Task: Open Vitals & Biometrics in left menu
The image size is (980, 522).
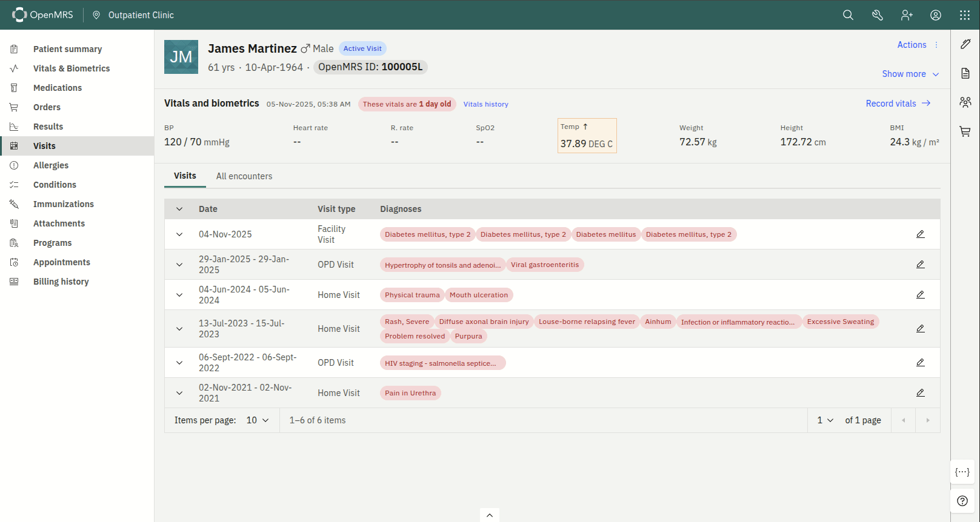Action: (72, 68)
